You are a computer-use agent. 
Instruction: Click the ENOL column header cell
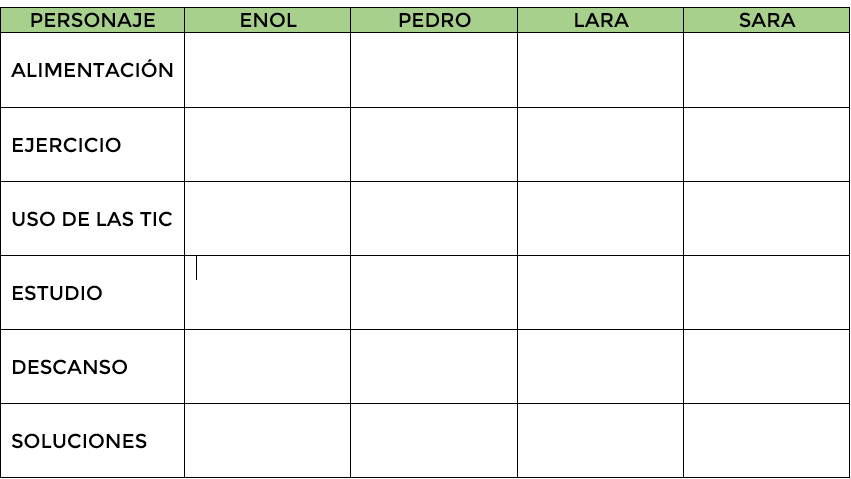tap(268, 20)
